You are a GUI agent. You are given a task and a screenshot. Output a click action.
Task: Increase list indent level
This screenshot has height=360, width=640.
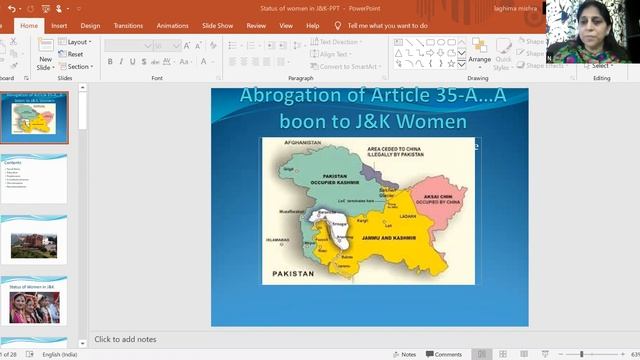click(282, 46)
